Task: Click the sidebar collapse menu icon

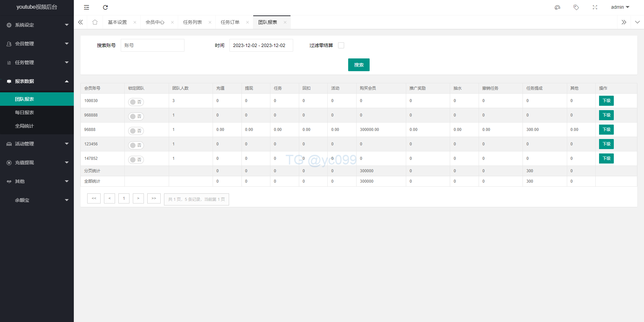Action: coord(87,7)
